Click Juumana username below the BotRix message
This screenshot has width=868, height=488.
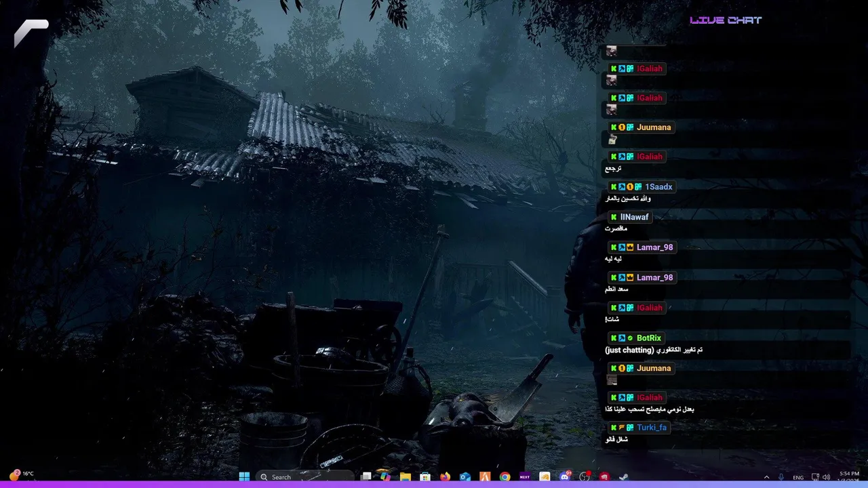click(x=654, y=369)
